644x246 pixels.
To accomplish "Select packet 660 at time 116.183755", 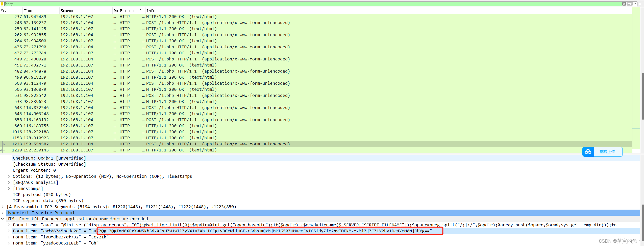I will [316, 126].
